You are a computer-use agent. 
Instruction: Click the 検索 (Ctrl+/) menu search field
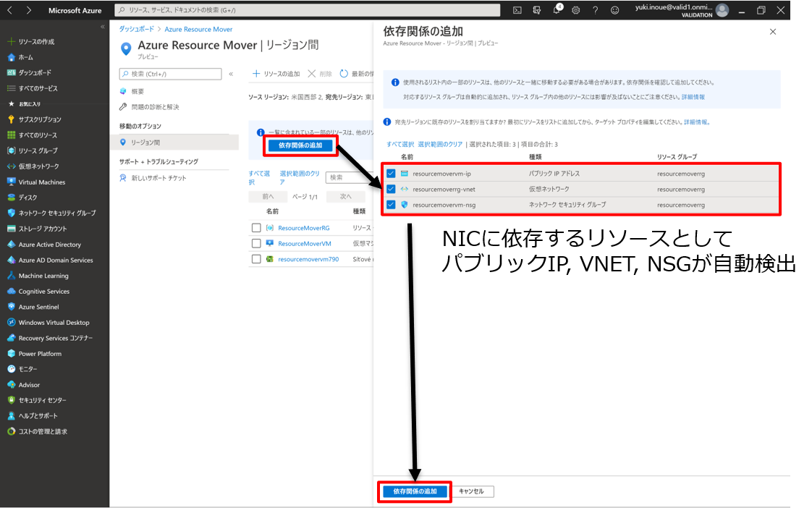(170, 74)
